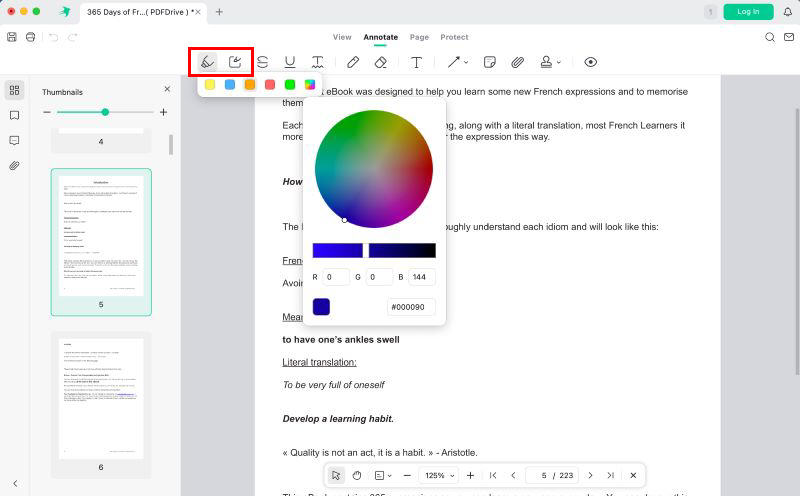Pick the blue highlight color
The height and width of the screenshot is (496, 800).
coord(230,85)
